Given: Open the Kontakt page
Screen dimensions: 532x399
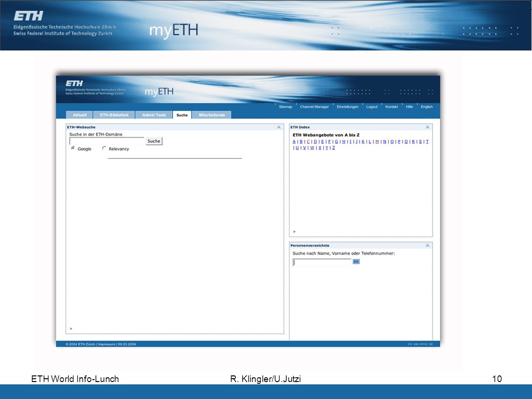Looking at the screenshot, I should (x=391, y=107).
